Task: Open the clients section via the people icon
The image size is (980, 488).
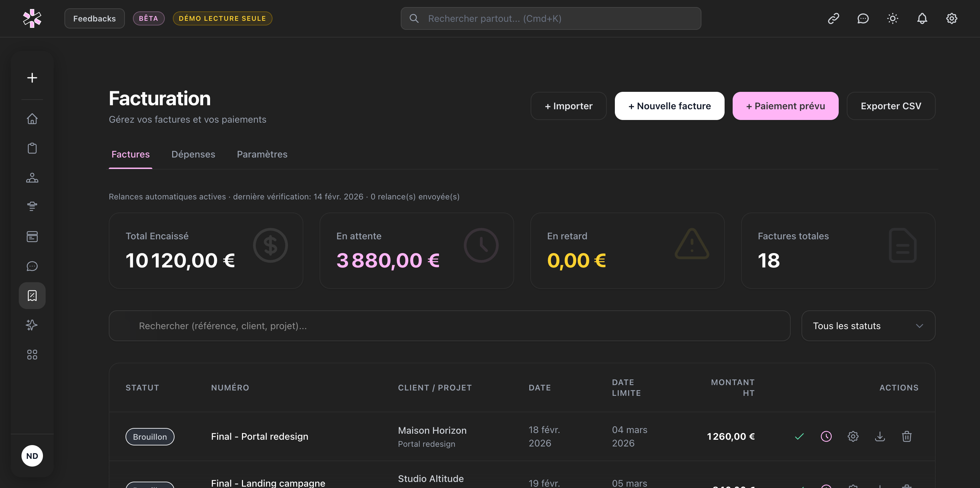Action: coord(32,178)
